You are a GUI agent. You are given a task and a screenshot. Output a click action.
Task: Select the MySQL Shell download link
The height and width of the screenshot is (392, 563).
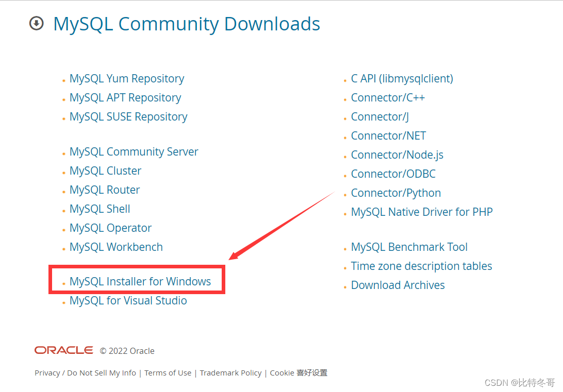(100, 209)
